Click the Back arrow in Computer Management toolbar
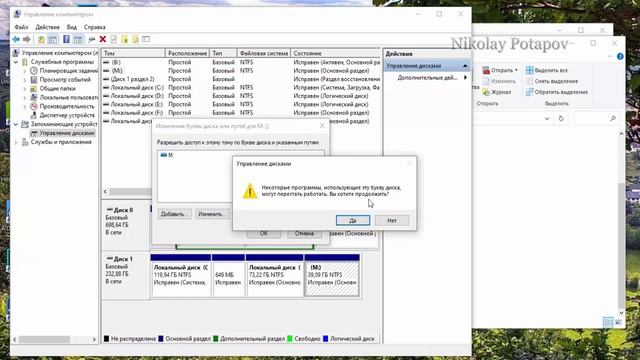Viewport: 640px width, 360px height. coord(16,39)
